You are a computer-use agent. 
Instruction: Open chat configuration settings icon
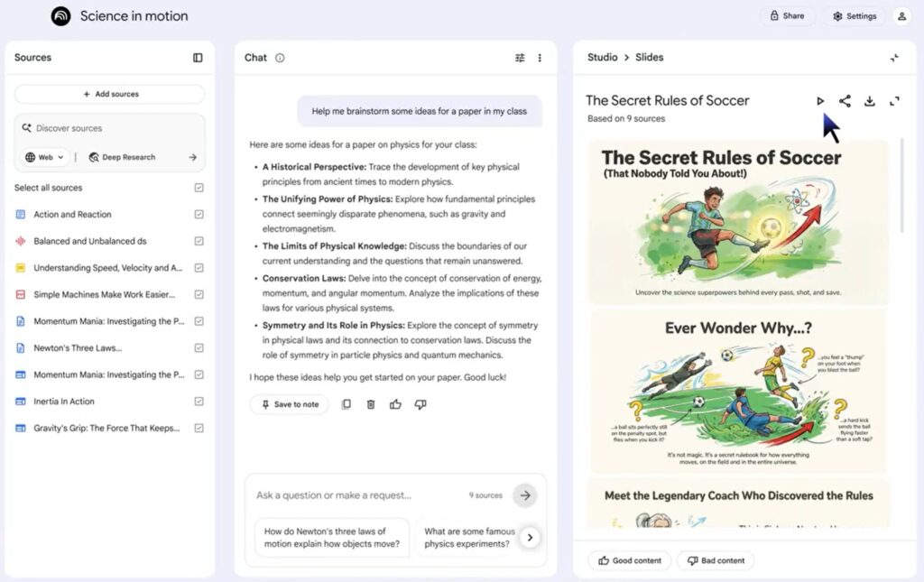520,58
